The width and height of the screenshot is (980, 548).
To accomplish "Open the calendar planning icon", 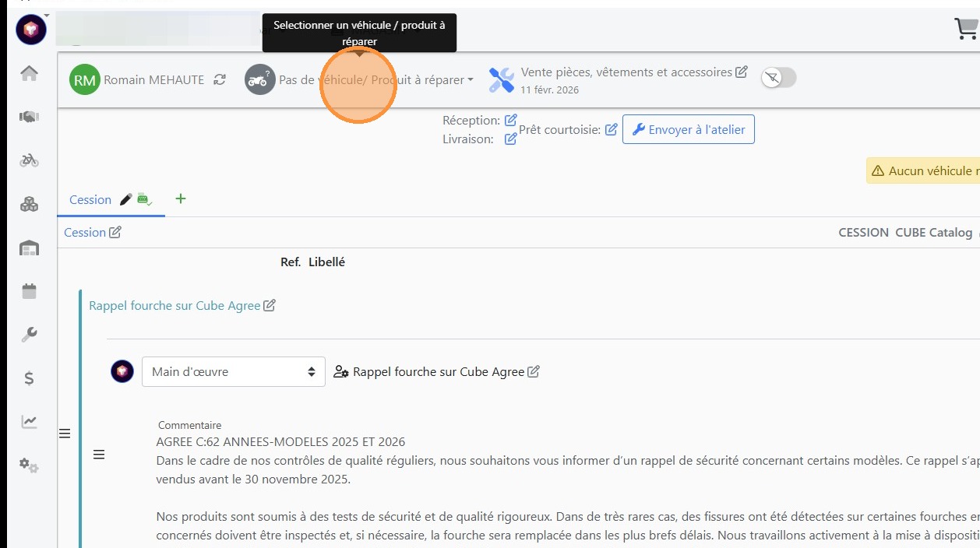I will point(29,291).
